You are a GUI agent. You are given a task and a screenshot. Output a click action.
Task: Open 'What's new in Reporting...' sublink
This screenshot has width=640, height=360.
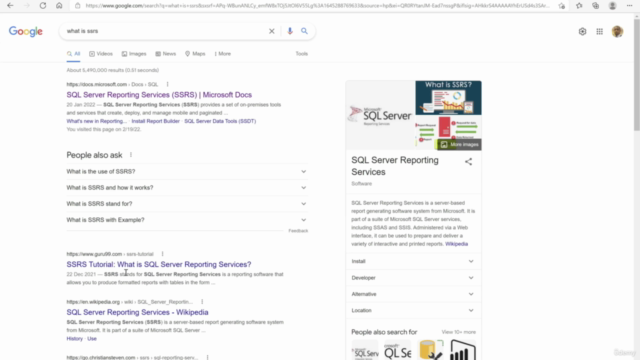click(97, 121)
